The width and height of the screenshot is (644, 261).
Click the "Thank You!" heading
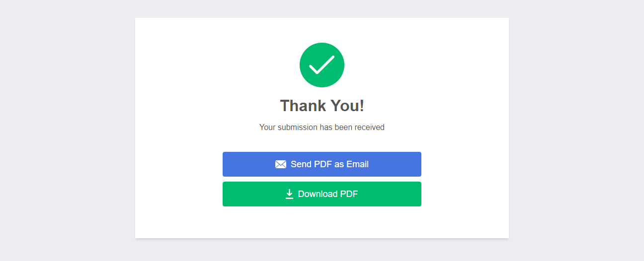pos(322,106)
